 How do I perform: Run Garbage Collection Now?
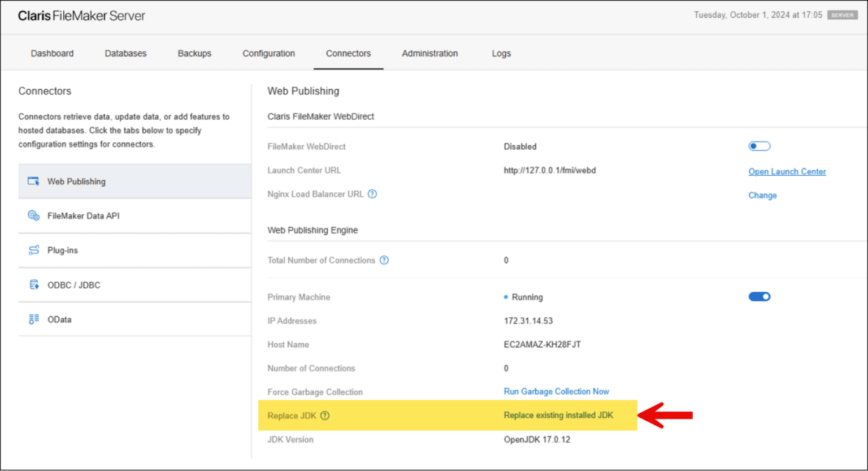click(x=556, y=391)
